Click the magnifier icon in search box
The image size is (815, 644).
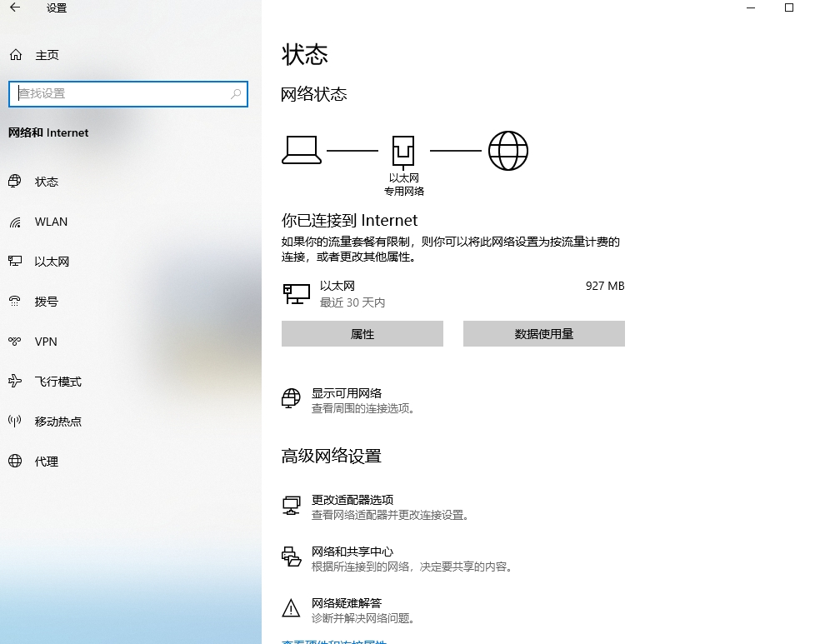pyautogui.click(x=236, y=93)
